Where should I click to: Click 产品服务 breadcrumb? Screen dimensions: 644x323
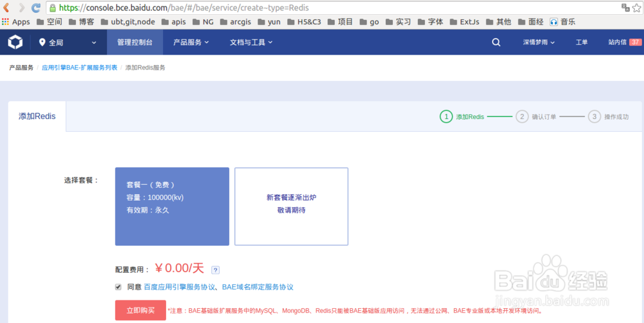(21, 68)
